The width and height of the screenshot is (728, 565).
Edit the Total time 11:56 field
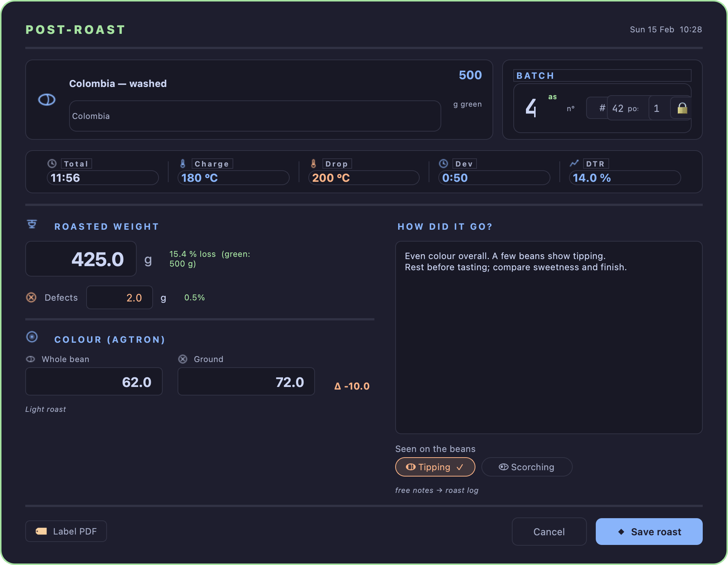tap(103, 178)
